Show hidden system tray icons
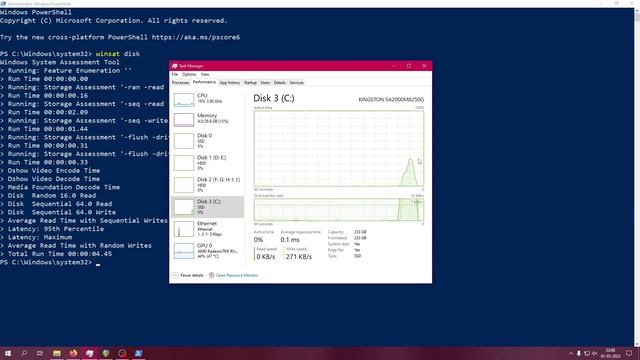640x360 pixels. coord(571,353)
